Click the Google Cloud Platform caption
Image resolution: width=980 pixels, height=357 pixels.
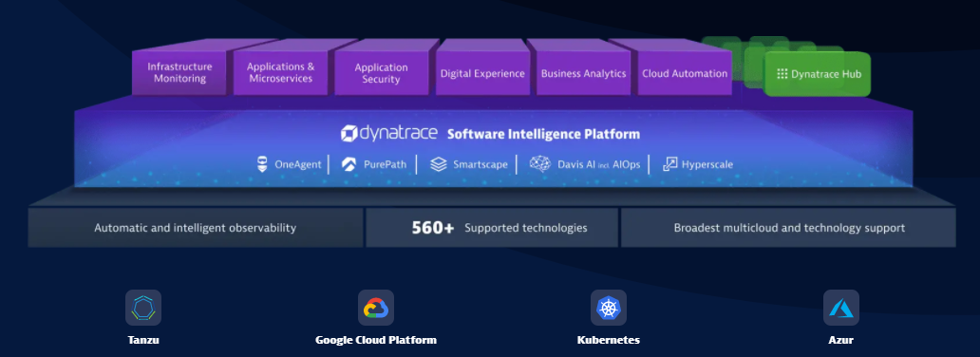(376, 340)
